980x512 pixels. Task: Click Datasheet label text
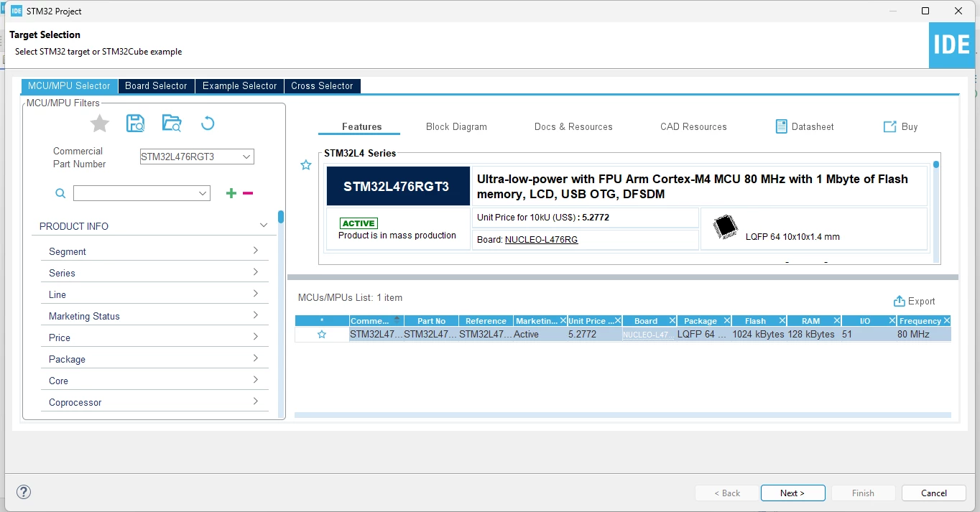click(813, 126)
